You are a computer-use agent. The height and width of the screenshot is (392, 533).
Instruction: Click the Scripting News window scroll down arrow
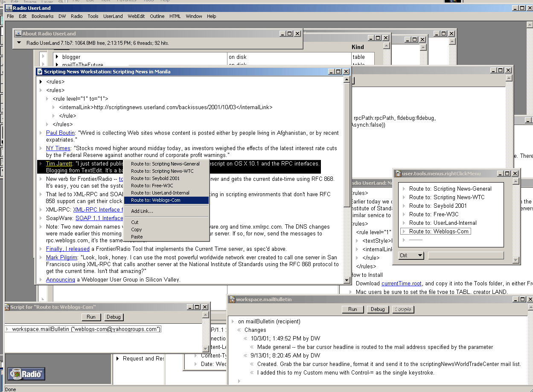point(347,280)
